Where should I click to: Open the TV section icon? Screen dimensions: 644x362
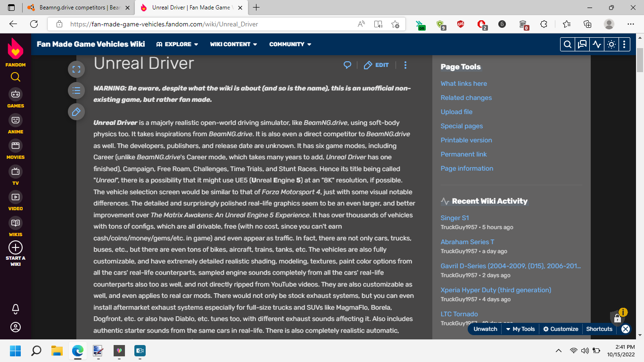click(x=16, y=171)
